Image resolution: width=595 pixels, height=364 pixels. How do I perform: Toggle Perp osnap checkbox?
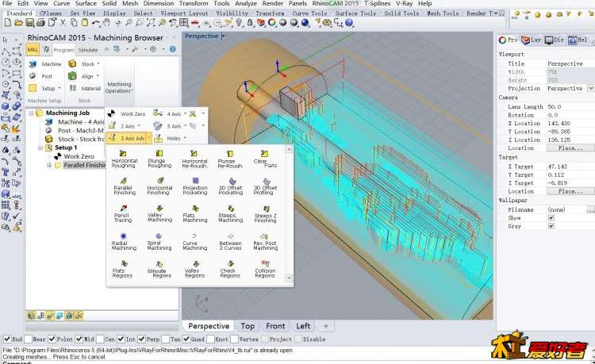(x=141, y=339)
